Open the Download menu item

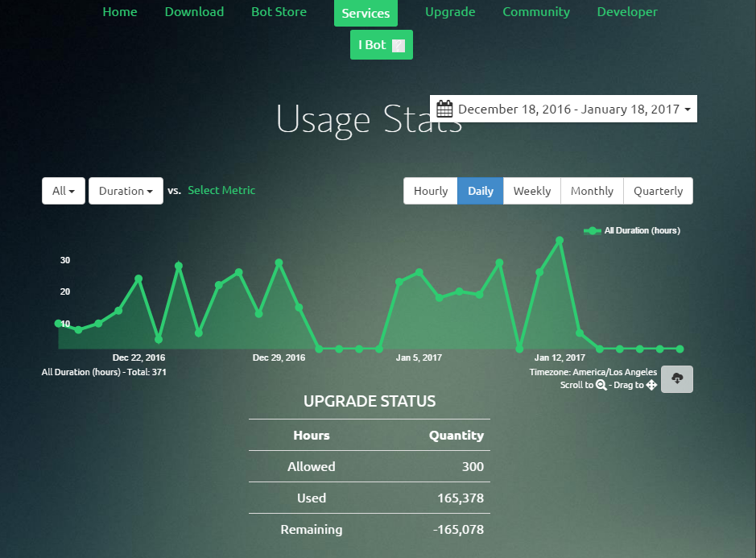click(x=194, y=11)
